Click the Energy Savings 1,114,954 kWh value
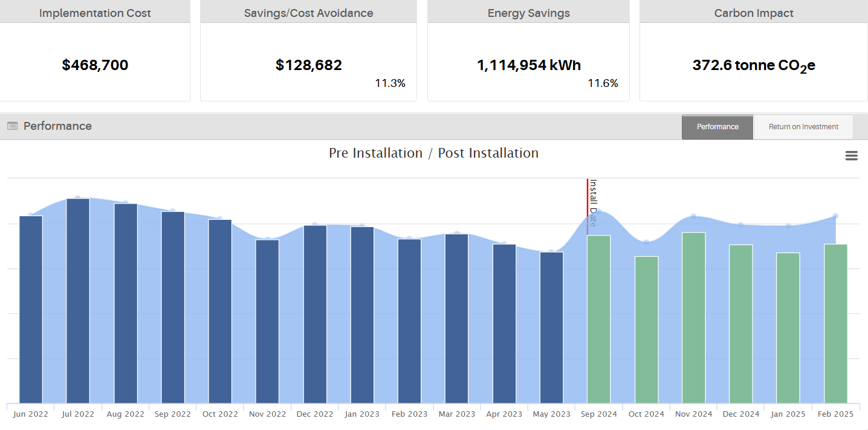 click(528, 65)
